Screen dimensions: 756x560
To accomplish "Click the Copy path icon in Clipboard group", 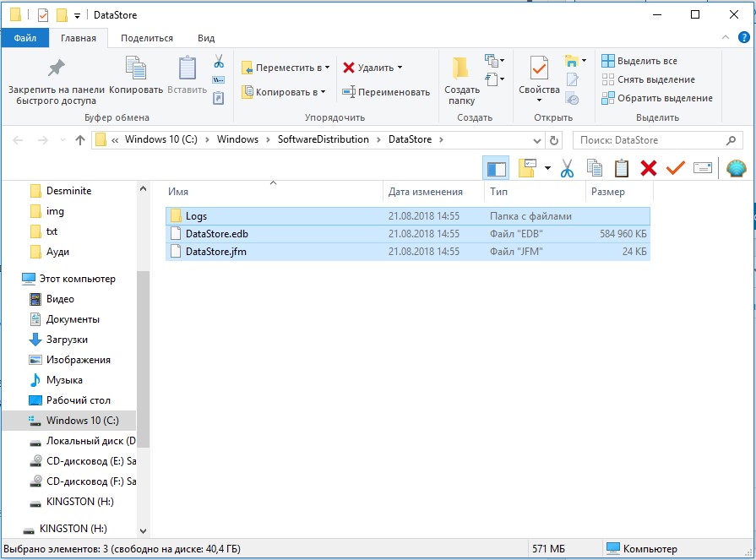I will coord(219,80).
